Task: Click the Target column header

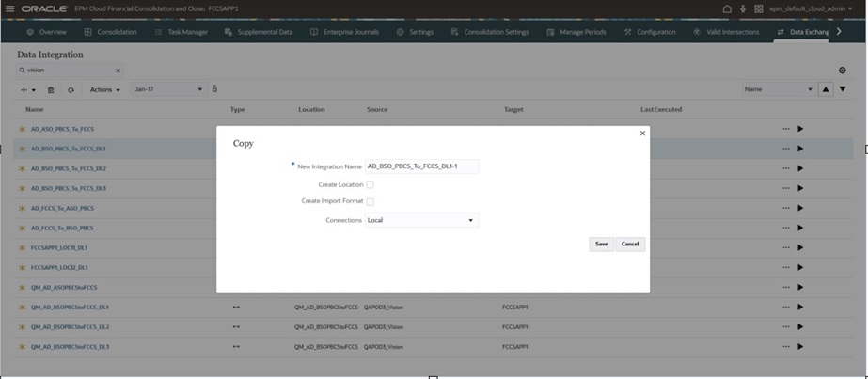Action: click(x=513, y=109)
